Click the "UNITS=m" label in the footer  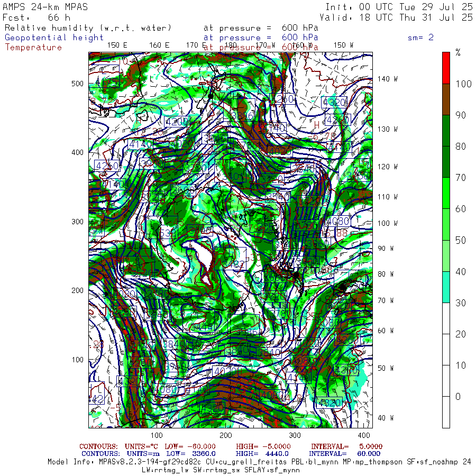coord(143,454)
